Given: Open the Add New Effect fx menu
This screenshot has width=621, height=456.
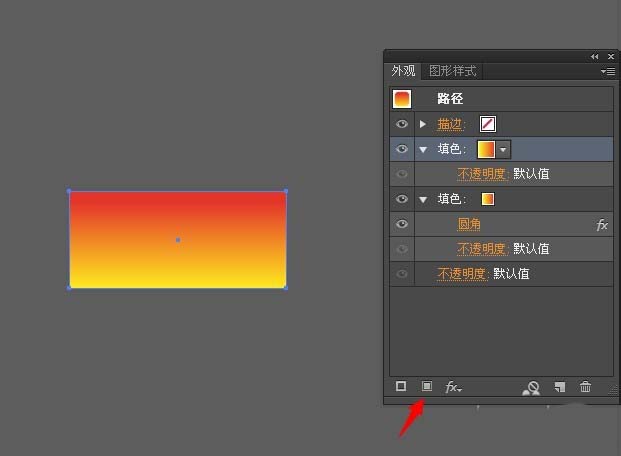Looking at the screenshot, I should coord(453,387).
